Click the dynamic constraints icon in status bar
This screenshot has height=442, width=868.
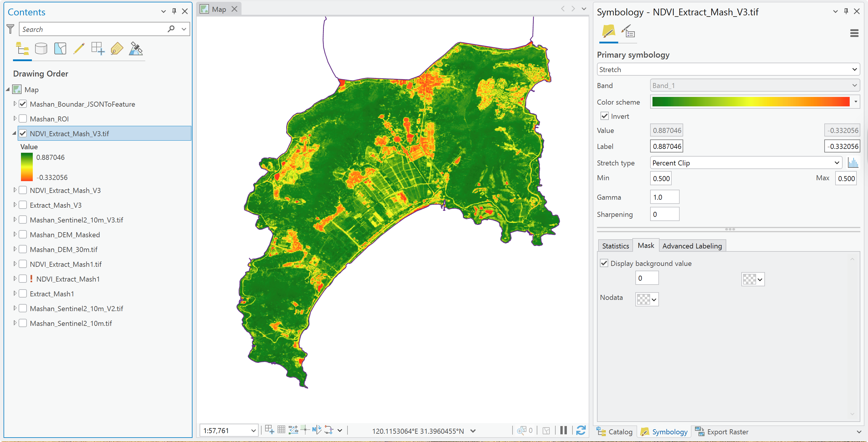pos(329,430)
